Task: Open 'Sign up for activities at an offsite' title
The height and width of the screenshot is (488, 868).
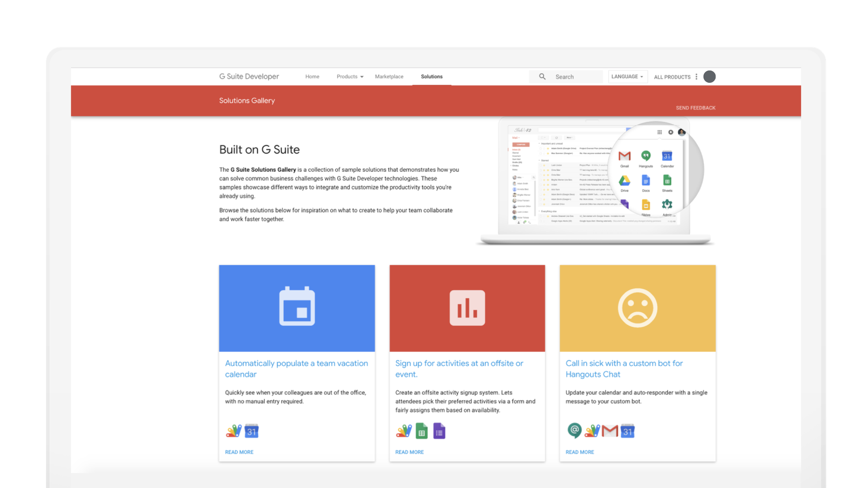Action: pos(459,368)
